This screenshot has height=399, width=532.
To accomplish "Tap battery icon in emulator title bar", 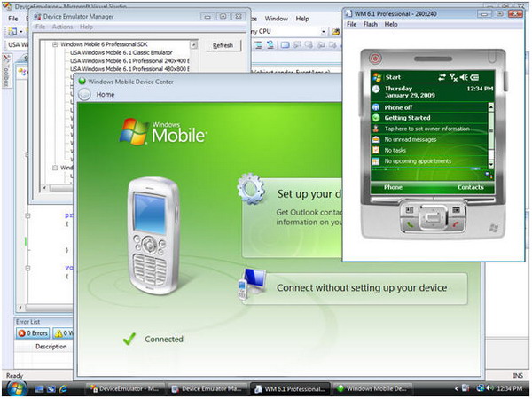I will 474,77.
